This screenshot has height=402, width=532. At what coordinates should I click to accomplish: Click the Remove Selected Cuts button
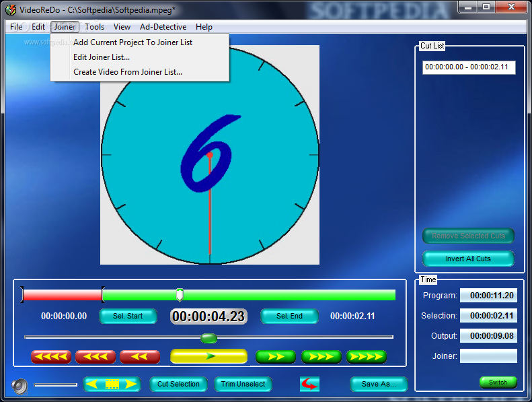click(x=468, y=236)
